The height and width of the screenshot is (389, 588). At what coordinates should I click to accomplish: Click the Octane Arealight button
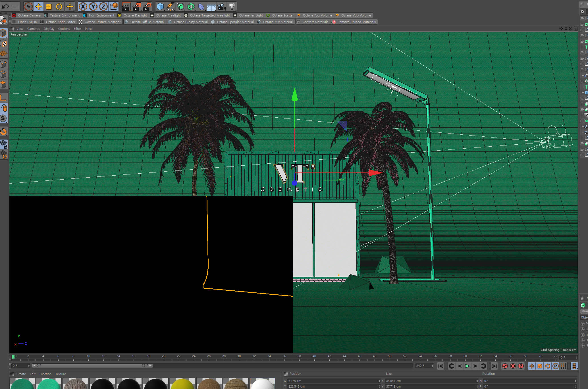pos(166,15)
